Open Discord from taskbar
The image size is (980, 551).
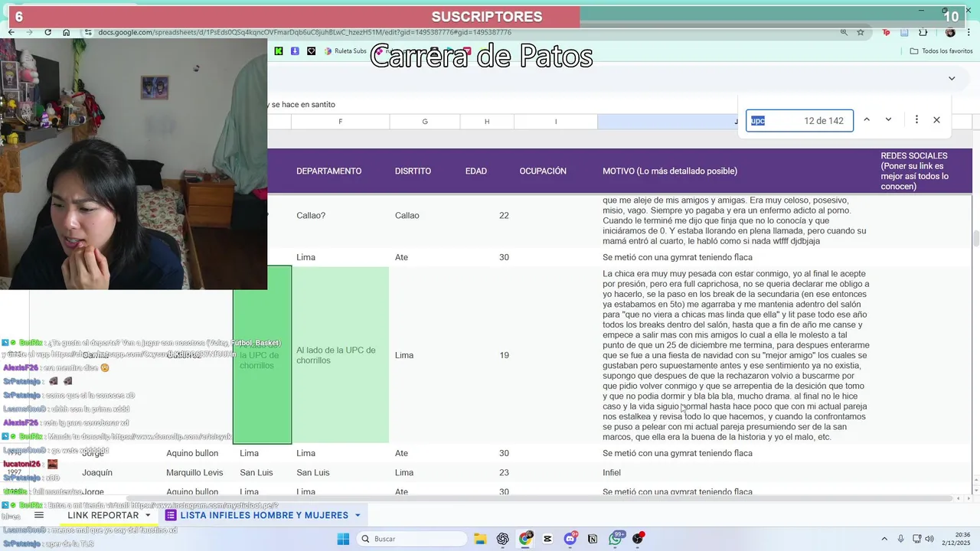(x=570, y=539)
